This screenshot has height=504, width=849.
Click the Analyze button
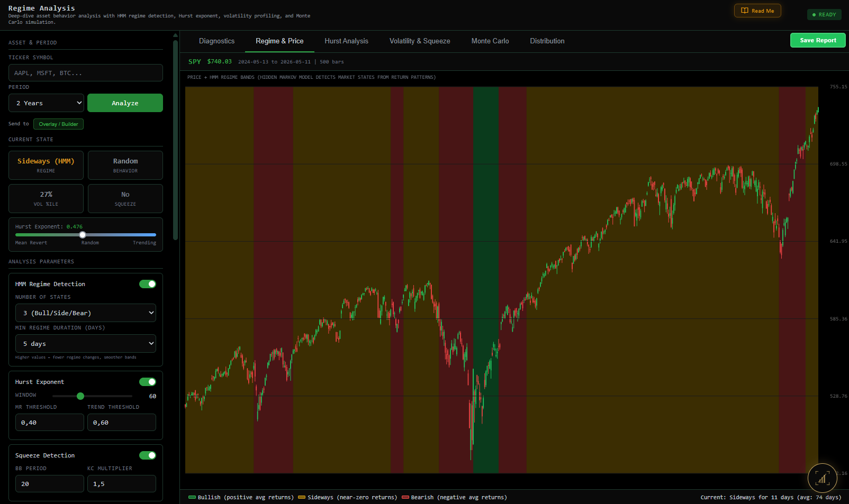tap(125, 103)
